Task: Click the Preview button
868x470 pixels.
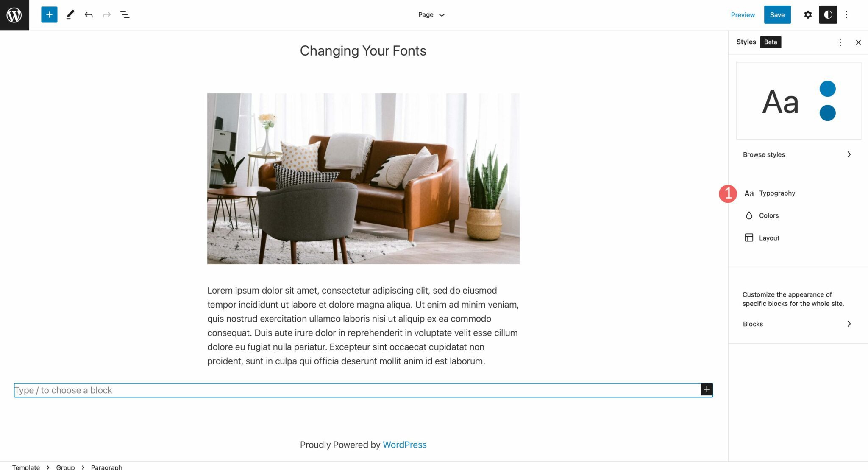Action: [x=743, y=14]
